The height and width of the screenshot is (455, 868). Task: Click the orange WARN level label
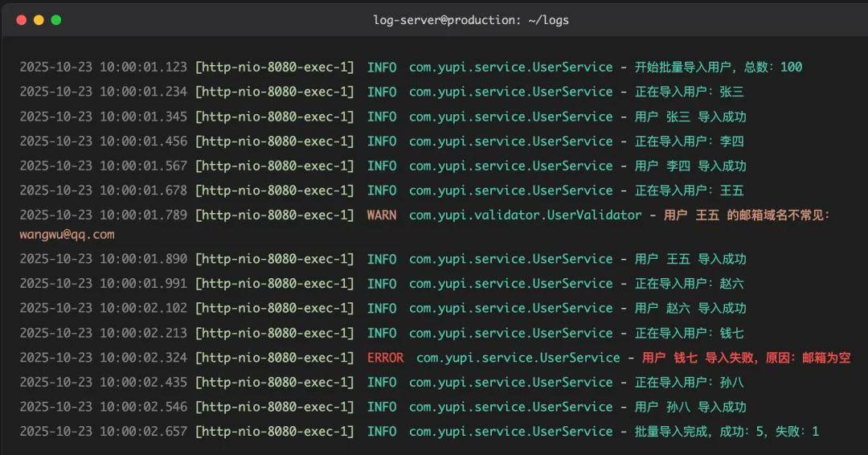point(382,215)
